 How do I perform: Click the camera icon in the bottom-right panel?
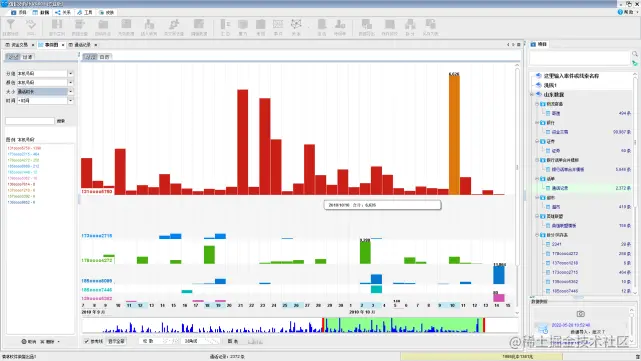pos(580,314)
